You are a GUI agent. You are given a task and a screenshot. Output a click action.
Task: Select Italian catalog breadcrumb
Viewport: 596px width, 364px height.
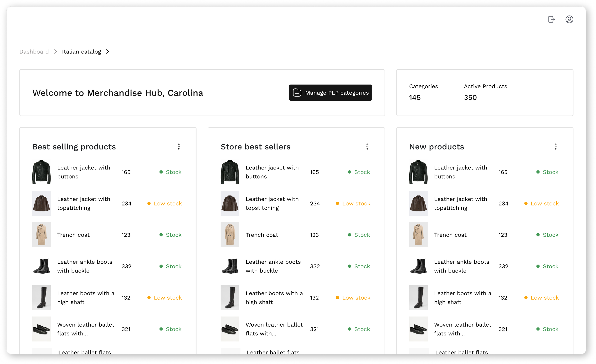(82, 52)
